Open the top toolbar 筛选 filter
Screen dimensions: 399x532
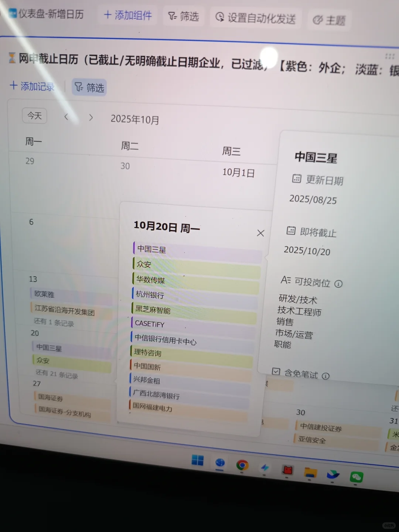(183, 16)
